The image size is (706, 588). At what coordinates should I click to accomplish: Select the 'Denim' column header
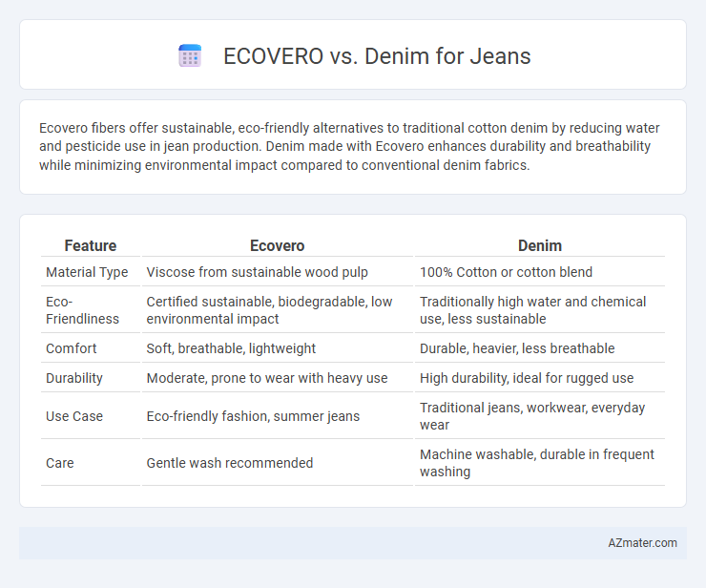point(539,245)
